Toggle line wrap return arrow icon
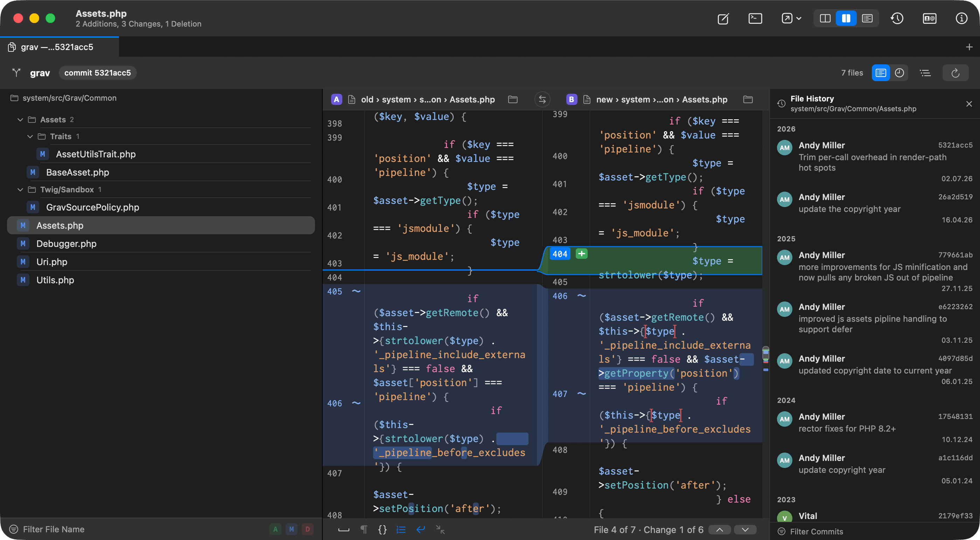The width and height of the screenshot is (980, 540). coord(420,530)
